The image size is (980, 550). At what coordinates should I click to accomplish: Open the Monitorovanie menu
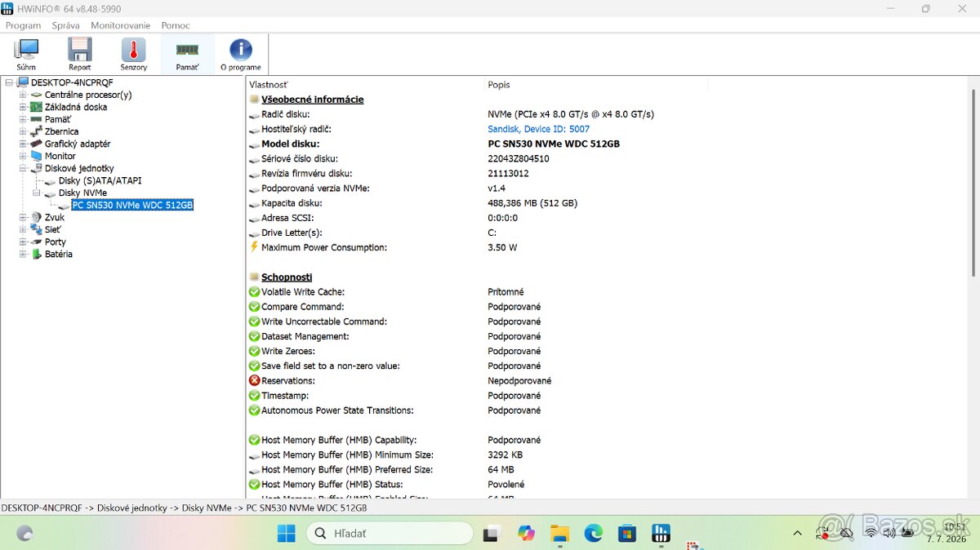[121, 25]
